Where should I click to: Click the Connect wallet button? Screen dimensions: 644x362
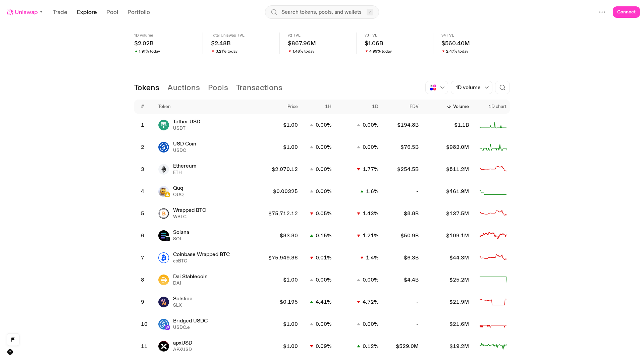626,12
